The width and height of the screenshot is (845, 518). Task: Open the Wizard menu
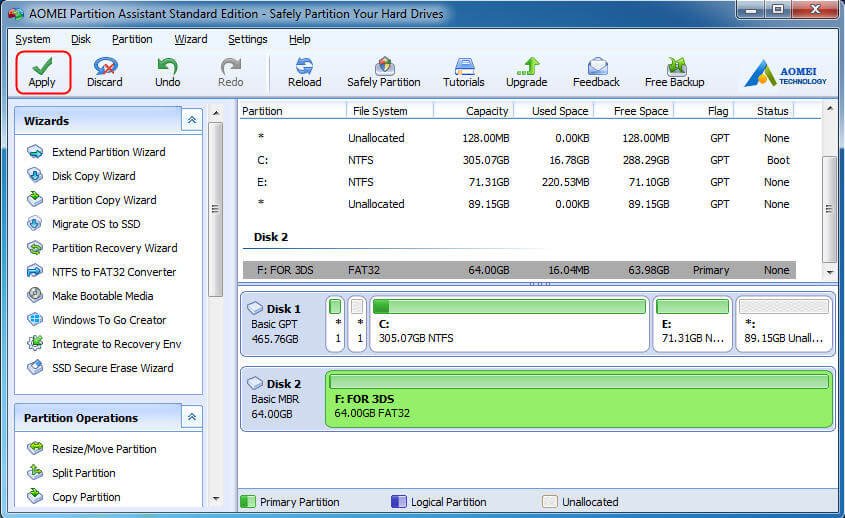[191, 39]
